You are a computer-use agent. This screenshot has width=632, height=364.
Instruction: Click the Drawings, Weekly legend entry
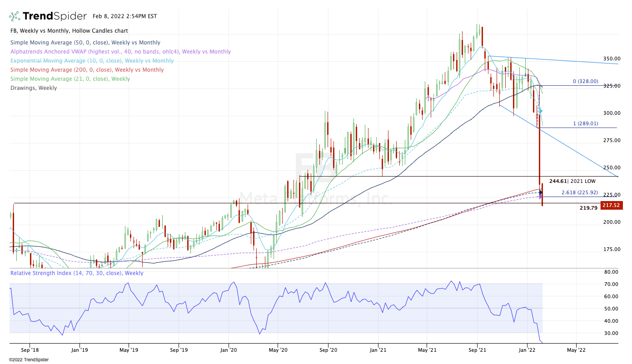(34, 88)
